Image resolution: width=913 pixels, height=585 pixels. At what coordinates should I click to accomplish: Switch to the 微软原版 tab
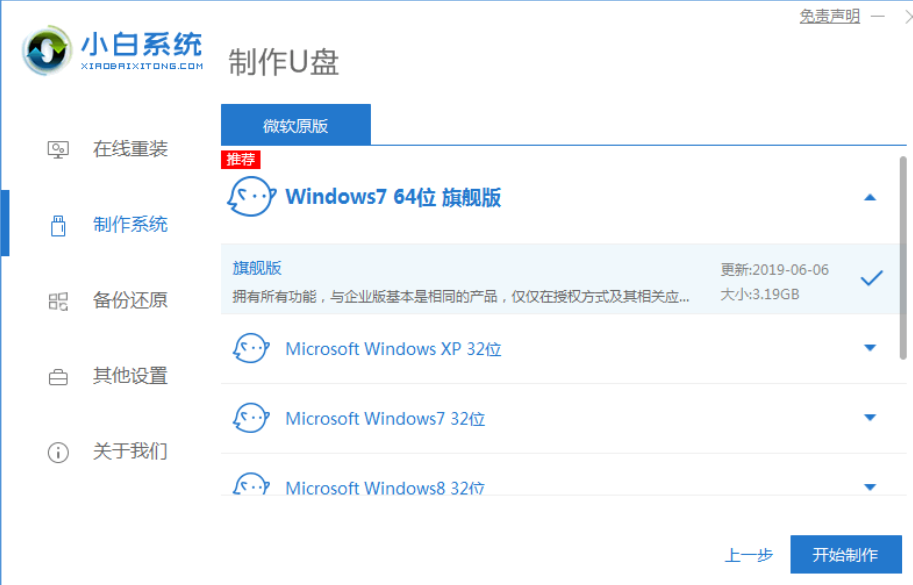295,125
